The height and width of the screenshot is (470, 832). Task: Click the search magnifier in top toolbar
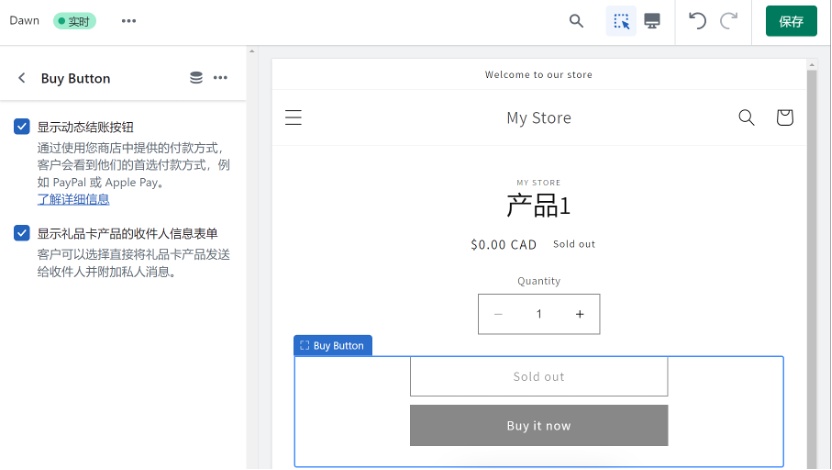[x=576, y=21]
